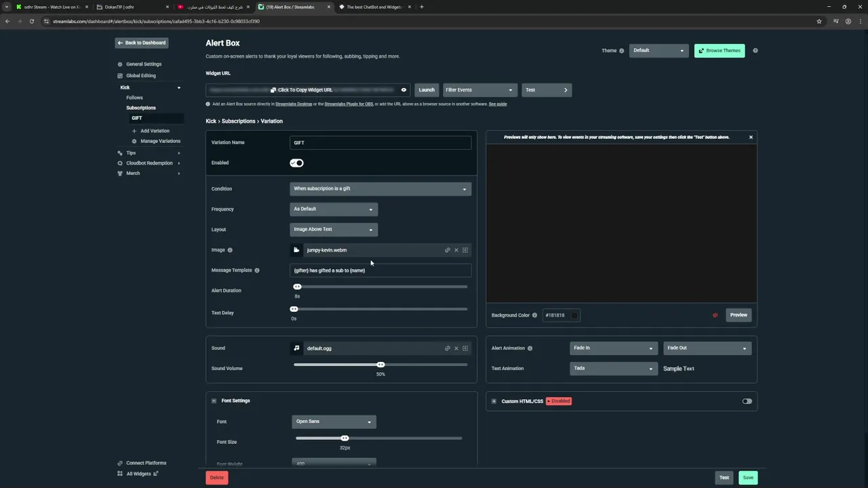Click the red Delete button

coord(217,478)
